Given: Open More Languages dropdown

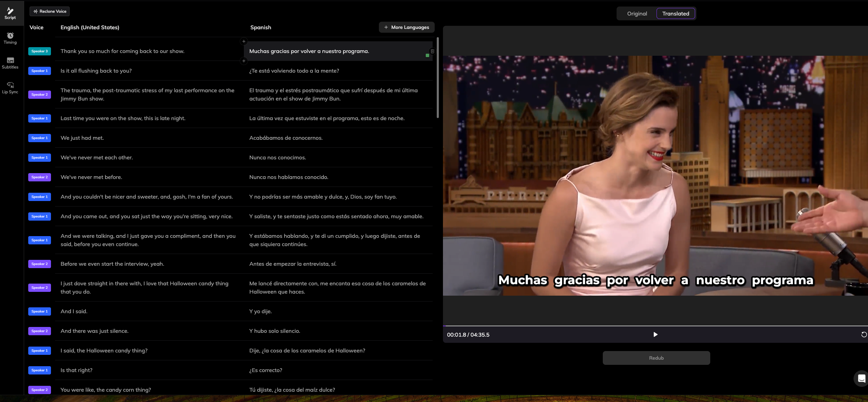Looking at the screenshot, I should coord(406,27).
